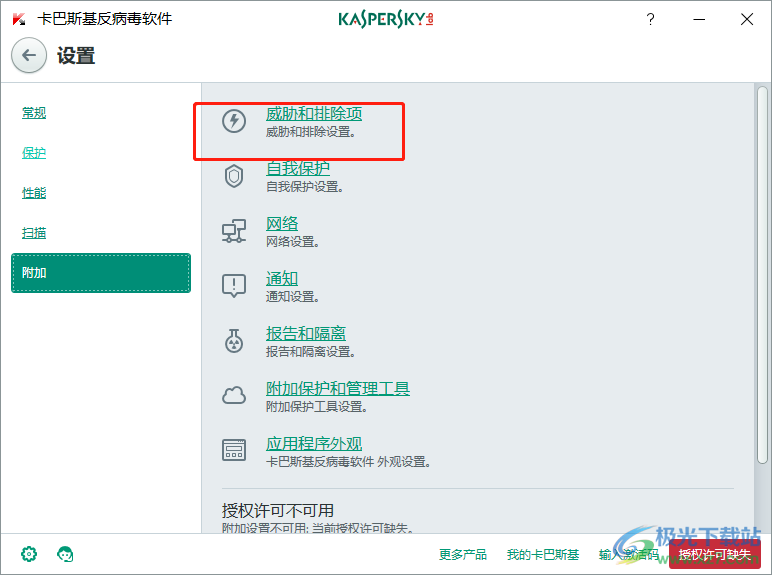Image resolution: width=772 pixels, height=575 pixels.
Task: Click the 卡巴斯基反病毒软件 外观设置 description
Action: click(348, 462)
